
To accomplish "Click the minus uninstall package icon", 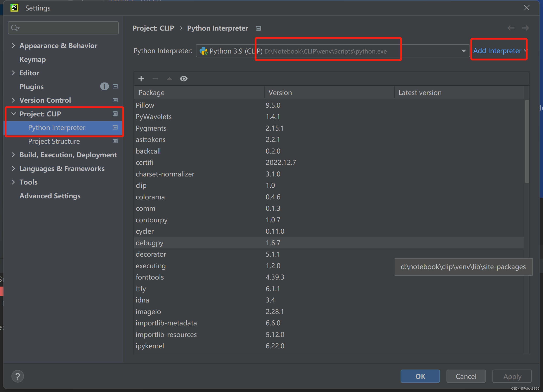I will coord(155,78).
